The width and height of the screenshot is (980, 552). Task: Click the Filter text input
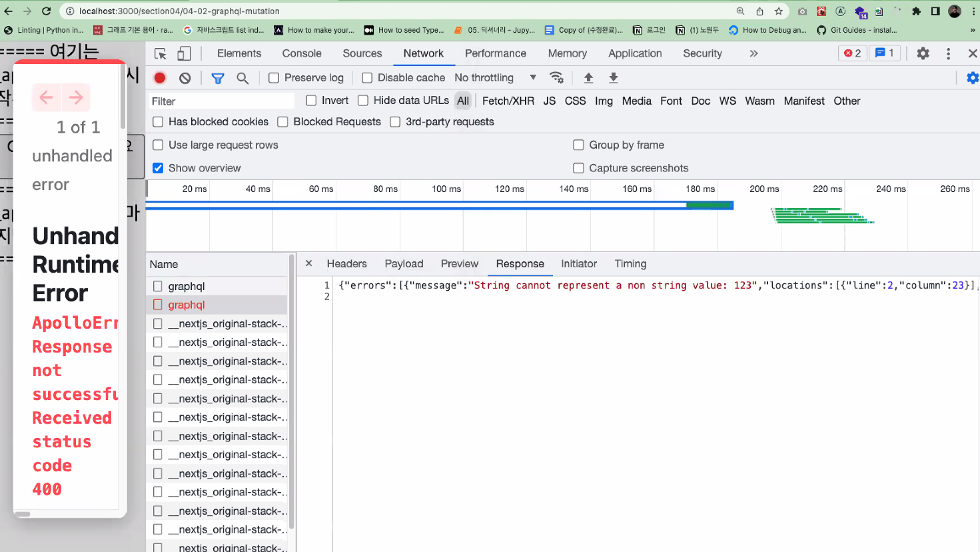222,101
